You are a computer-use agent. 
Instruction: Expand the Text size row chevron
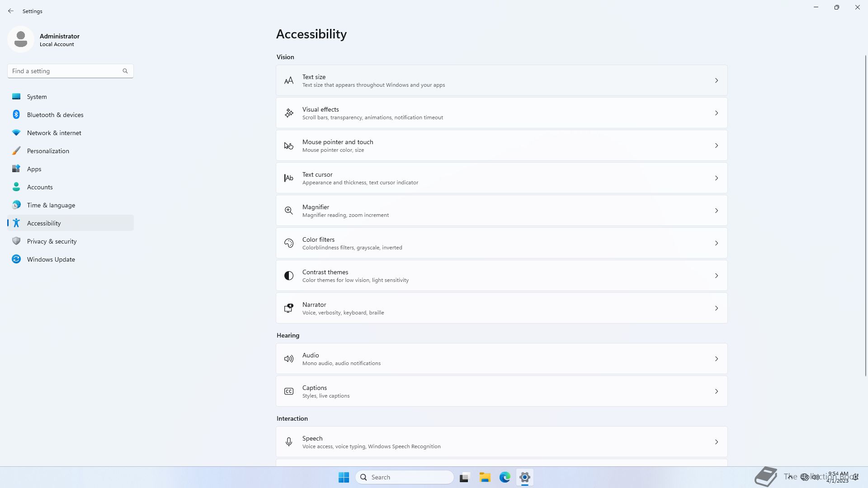pos(717,80)
